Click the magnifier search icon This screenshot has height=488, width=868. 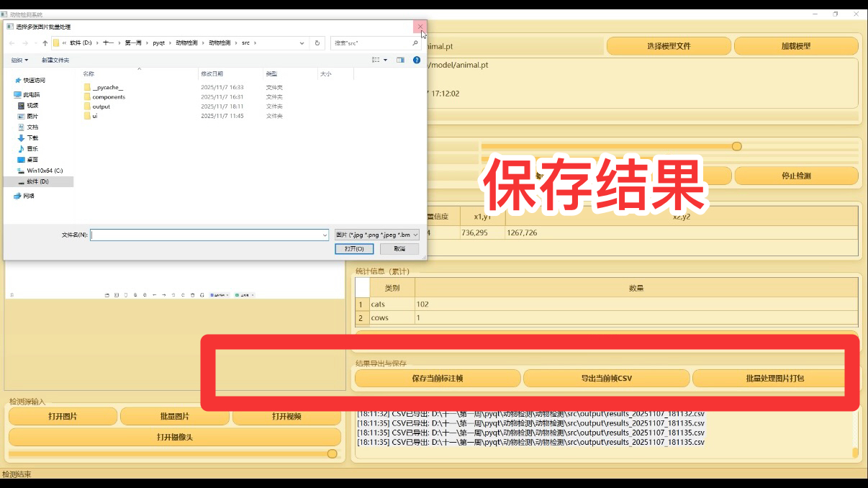[x=415, y=43]
